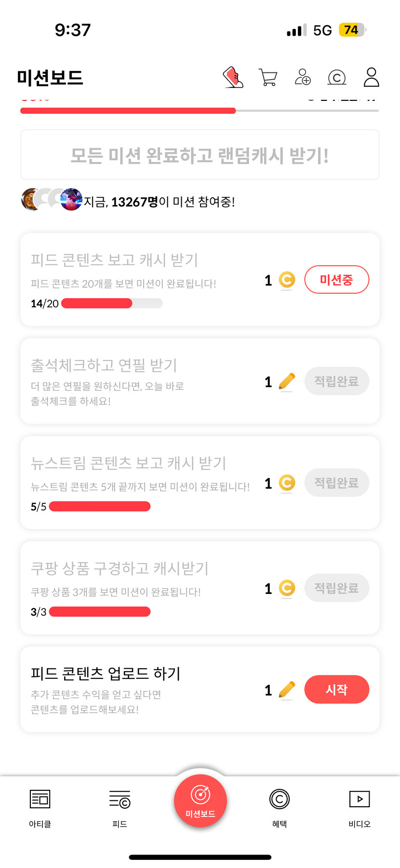The width and height of the screenshot is (400, 868).
Task: Tap the 미션중 button for feed mission
Action: point(336,279)
